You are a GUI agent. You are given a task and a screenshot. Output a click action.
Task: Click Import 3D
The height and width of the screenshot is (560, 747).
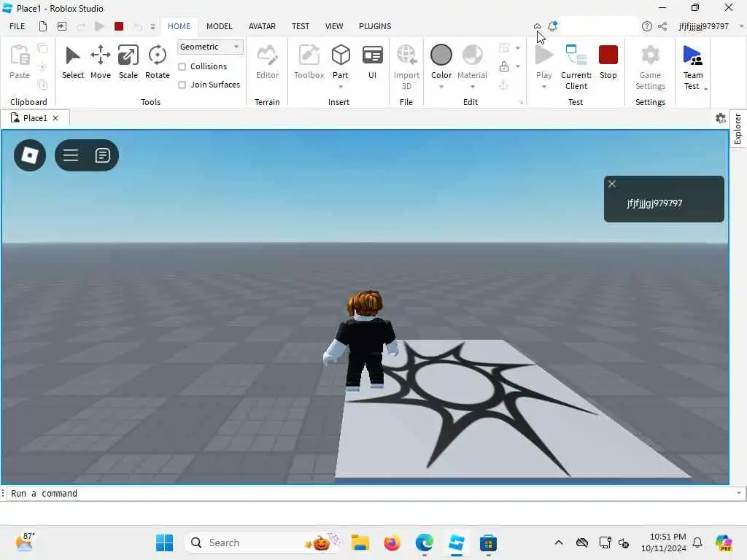[x=406, y=67]
